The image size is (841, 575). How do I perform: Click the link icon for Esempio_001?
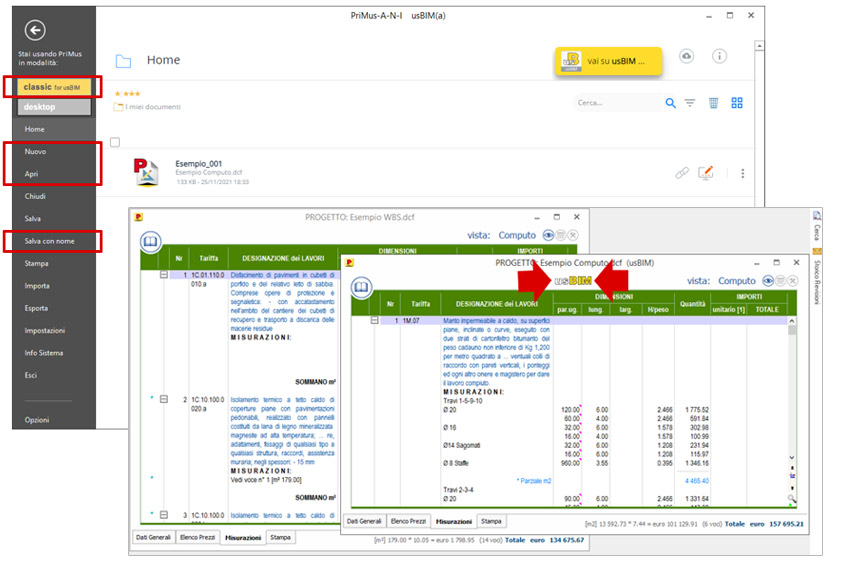coord(682,173)
